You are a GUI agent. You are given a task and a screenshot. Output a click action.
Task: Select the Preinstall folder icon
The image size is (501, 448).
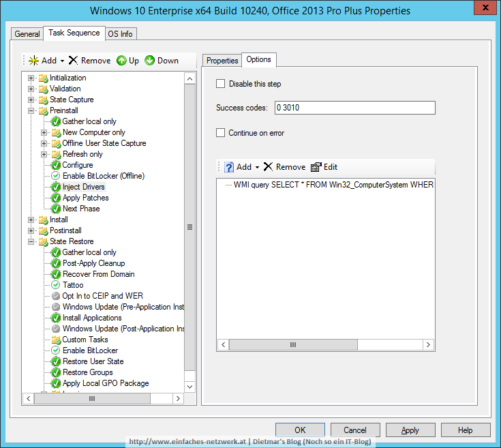(44, 110)
